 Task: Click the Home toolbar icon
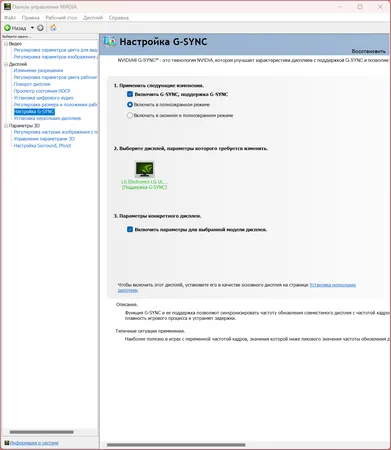tap(53, 28)
